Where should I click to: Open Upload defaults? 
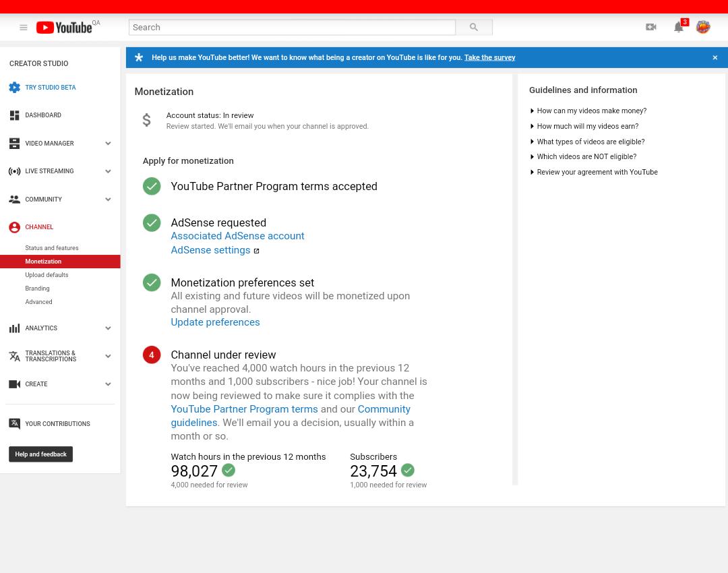[47, 275]
